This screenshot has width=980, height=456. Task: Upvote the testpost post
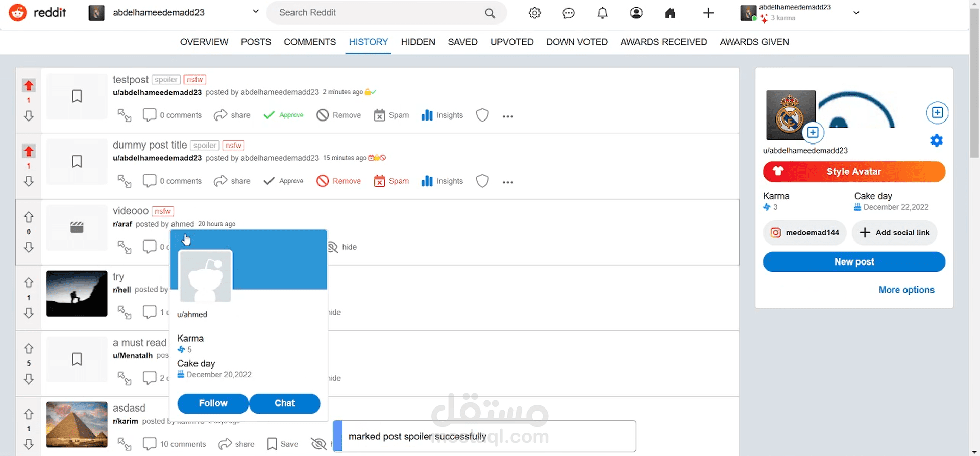29,85
